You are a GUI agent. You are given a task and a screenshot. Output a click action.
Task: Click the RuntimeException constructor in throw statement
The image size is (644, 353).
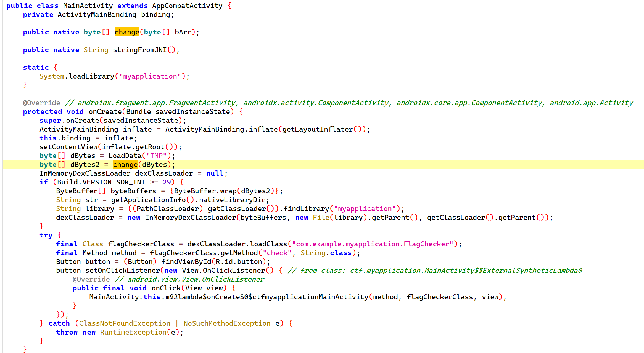[x=133, y=332]
